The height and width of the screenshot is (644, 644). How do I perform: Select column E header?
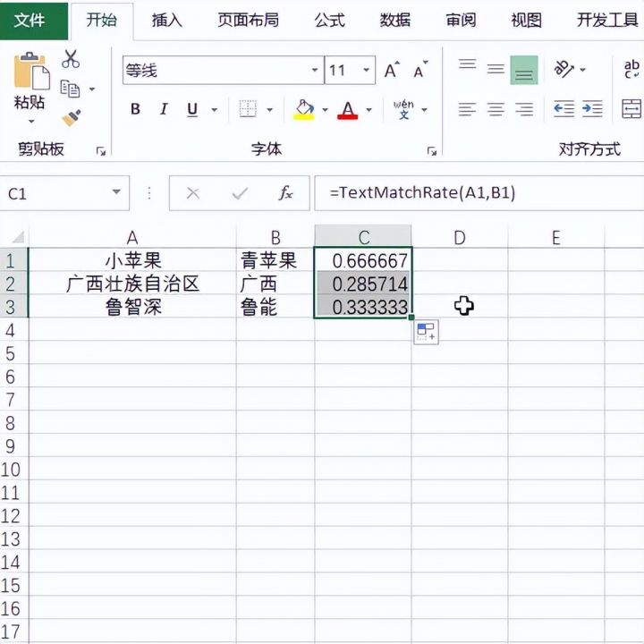coord(556,237)
